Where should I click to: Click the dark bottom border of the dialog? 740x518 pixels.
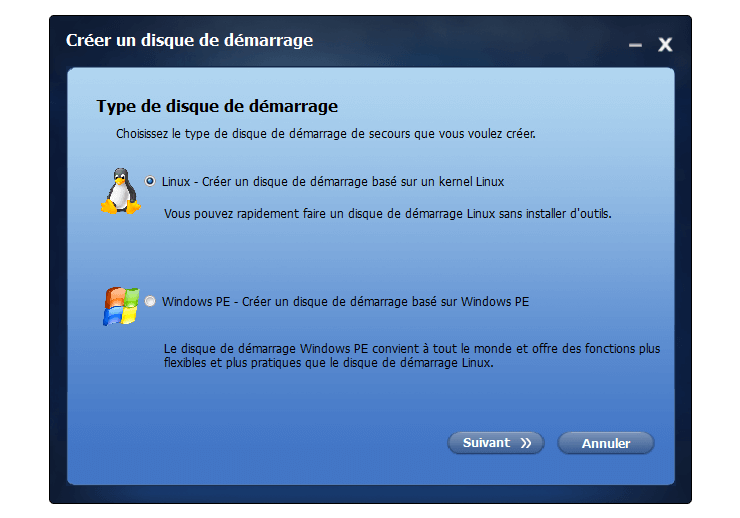click(370, 494)
